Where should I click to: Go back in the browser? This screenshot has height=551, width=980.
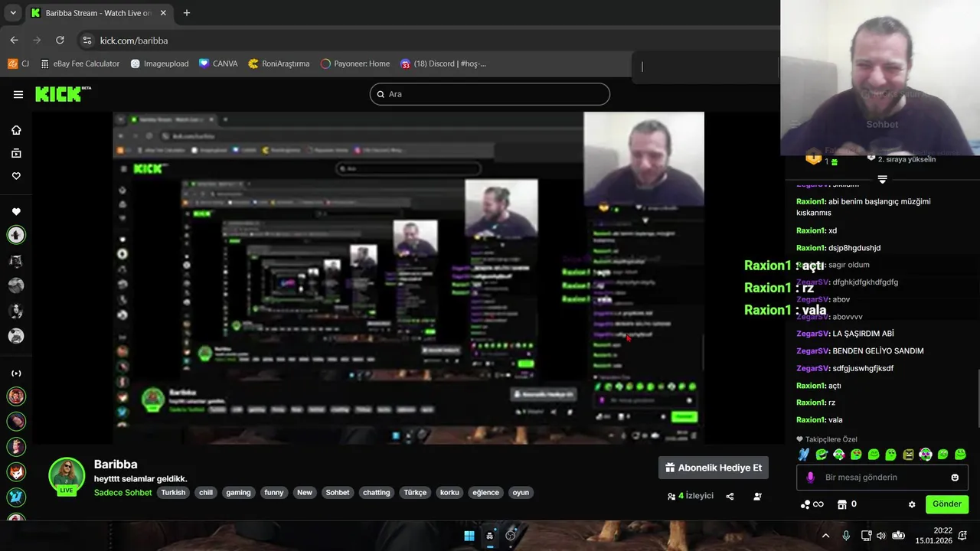coord(14,40)
